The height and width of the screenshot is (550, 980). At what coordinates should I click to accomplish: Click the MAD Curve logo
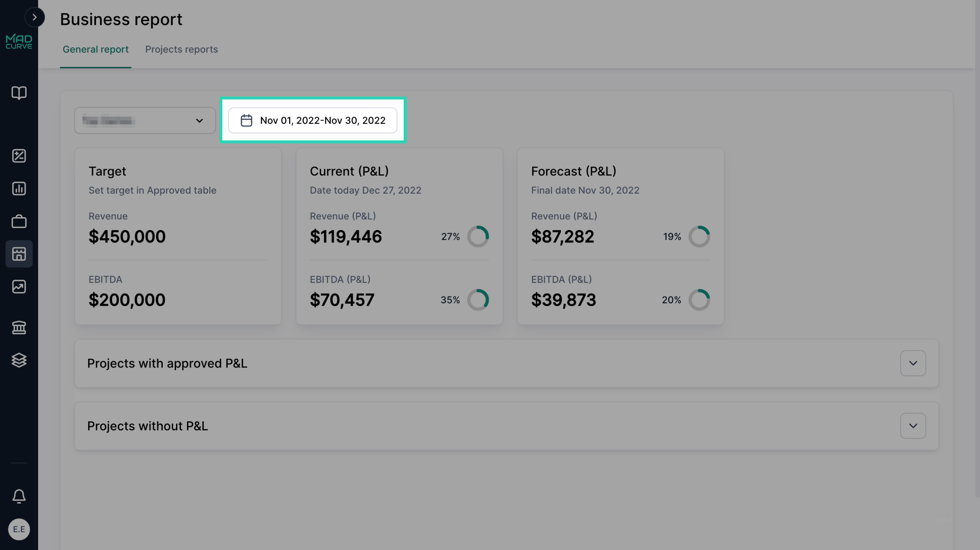pos(19,42)
